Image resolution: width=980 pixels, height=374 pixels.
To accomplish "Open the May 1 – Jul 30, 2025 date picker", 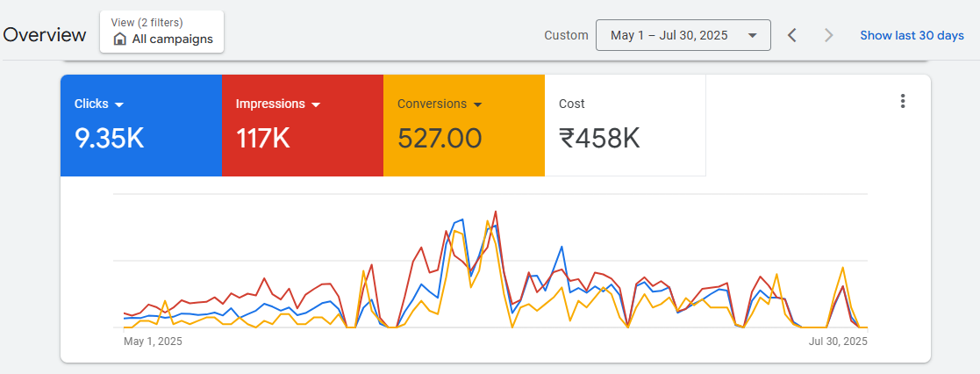I will point(683,35).
